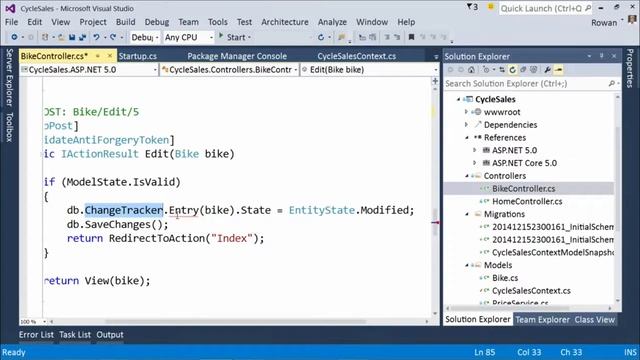
Task: Close the BikeController.cs tab
Action: pos(110,56)
